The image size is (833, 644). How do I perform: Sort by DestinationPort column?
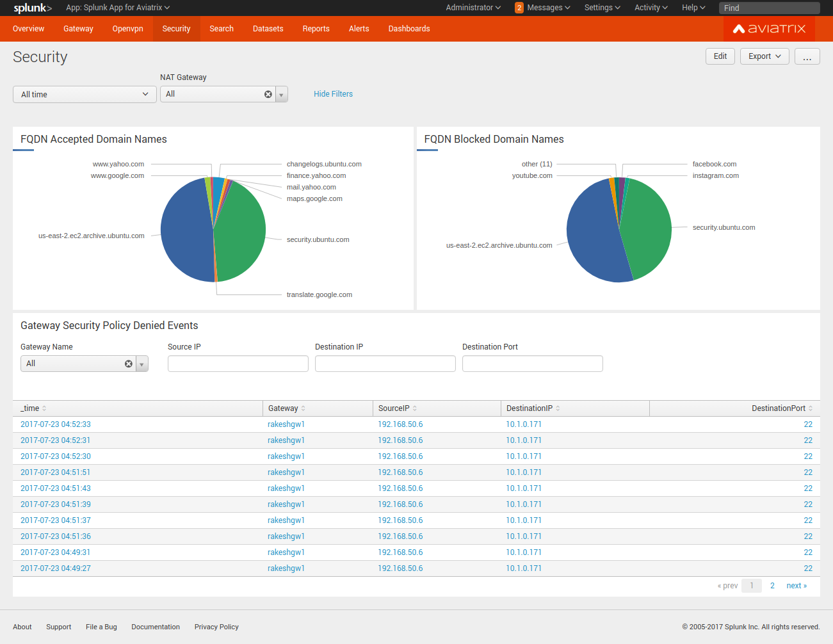tap(782, 408)
